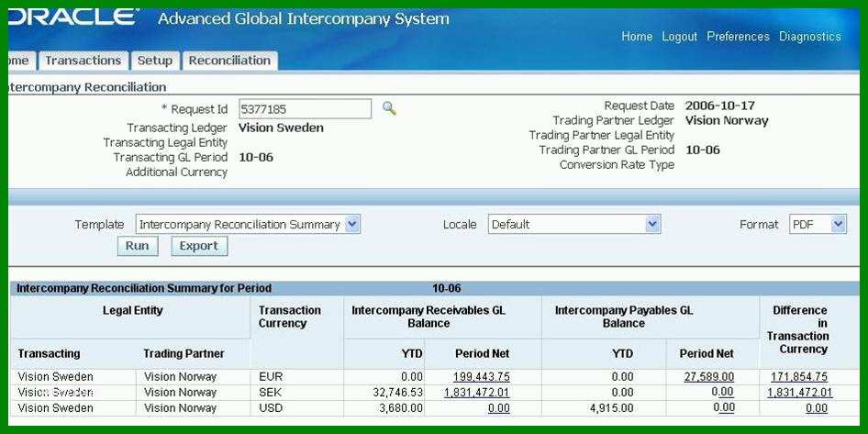868x434 pixels.
Task: Select the Reconciliation tab
Action: click(229, 61)
